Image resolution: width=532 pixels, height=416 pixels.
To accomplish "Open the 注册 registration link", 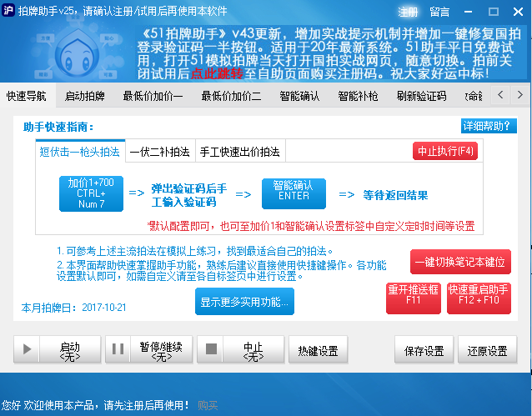I will click(x=408, y=13).
